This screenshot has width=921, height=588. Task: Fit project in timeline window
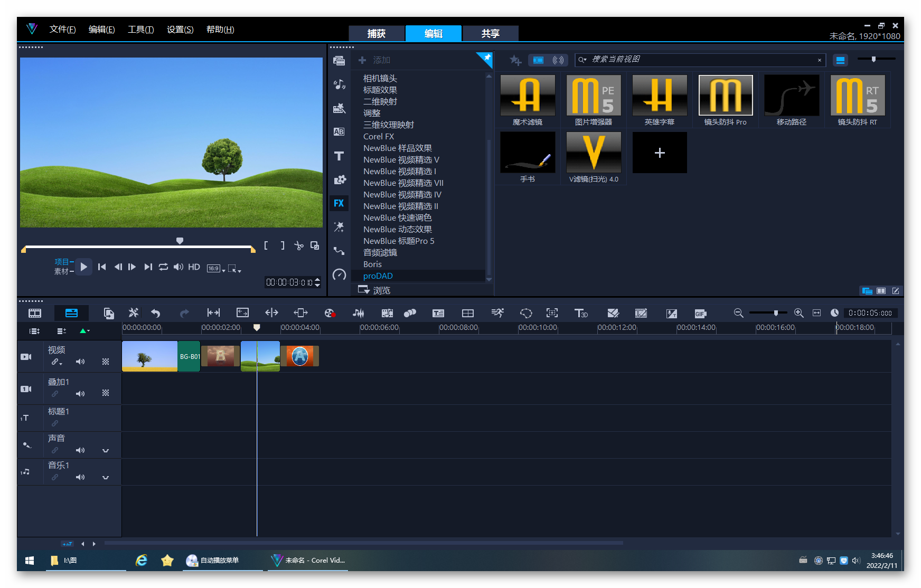(817, 313)
